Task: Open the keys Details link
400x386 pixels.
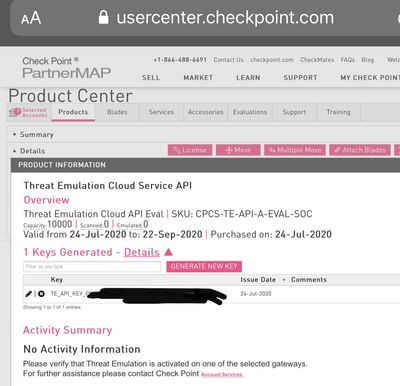Action: 142,252
